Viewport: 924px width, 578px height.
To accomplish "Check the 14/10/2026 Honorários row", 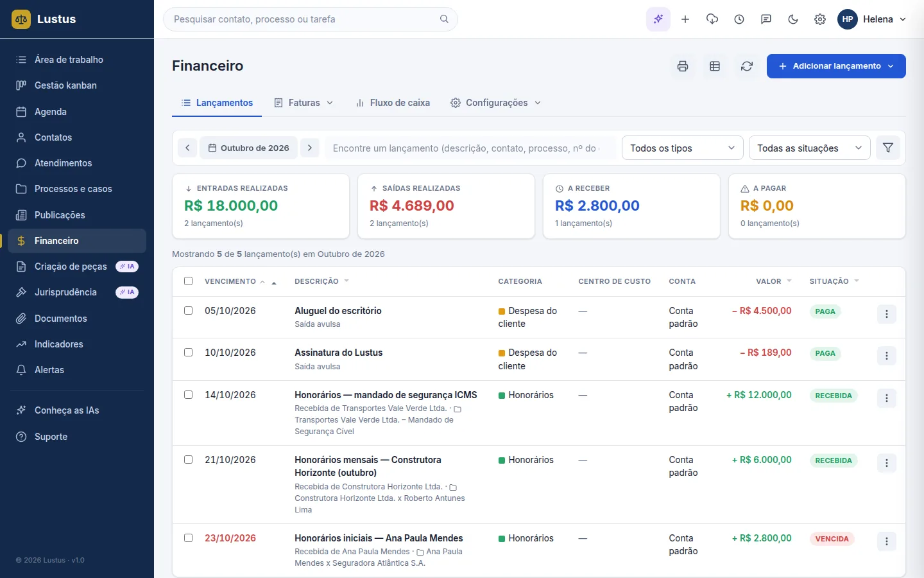I will point(189,394).
